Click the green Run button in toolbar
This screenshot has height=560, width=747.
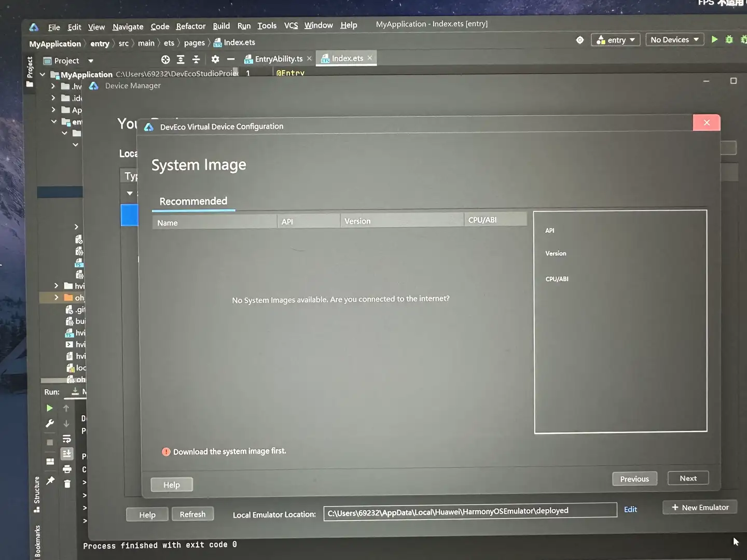[714, 39]
